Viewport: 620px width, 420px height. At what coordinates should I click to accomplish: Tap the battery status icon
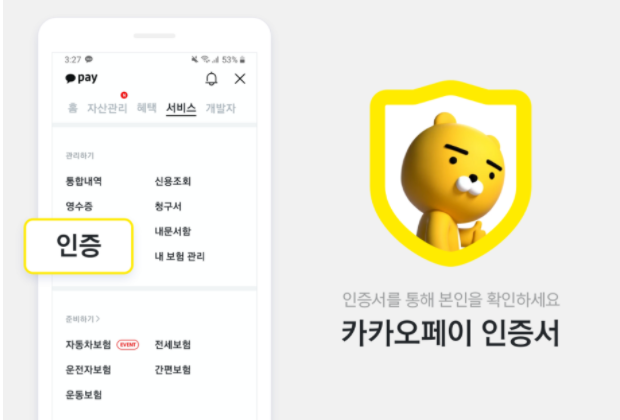pyautogui.click(x=242, y=60)
